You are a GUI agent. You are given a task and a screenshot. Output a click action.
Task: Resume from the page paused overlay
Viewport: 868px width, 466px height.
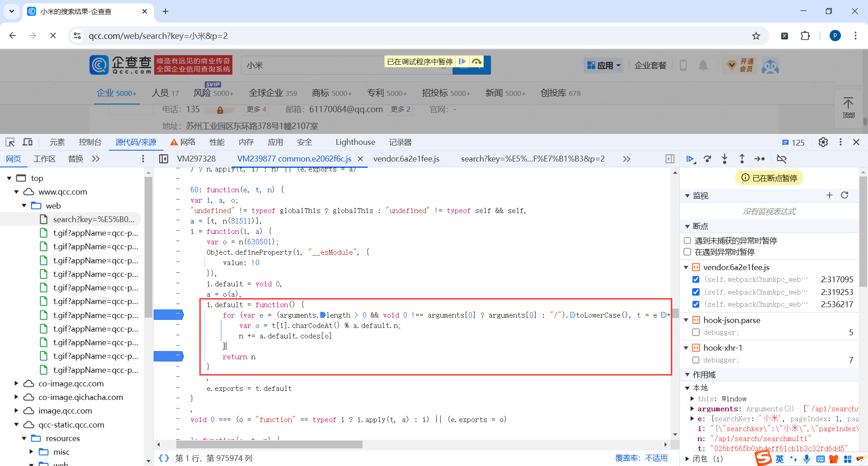(x=462, y=62)
